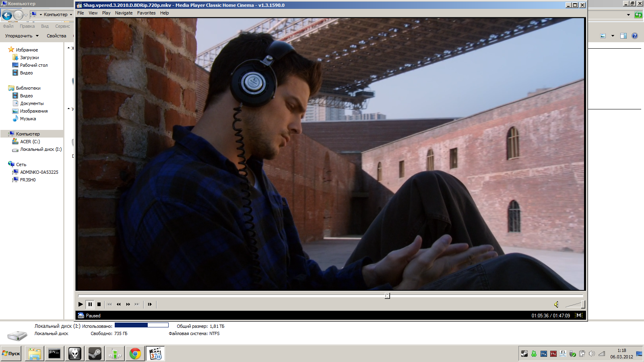
Task: Expand the arrow after Компьютер in address bar
Action: 71,14
